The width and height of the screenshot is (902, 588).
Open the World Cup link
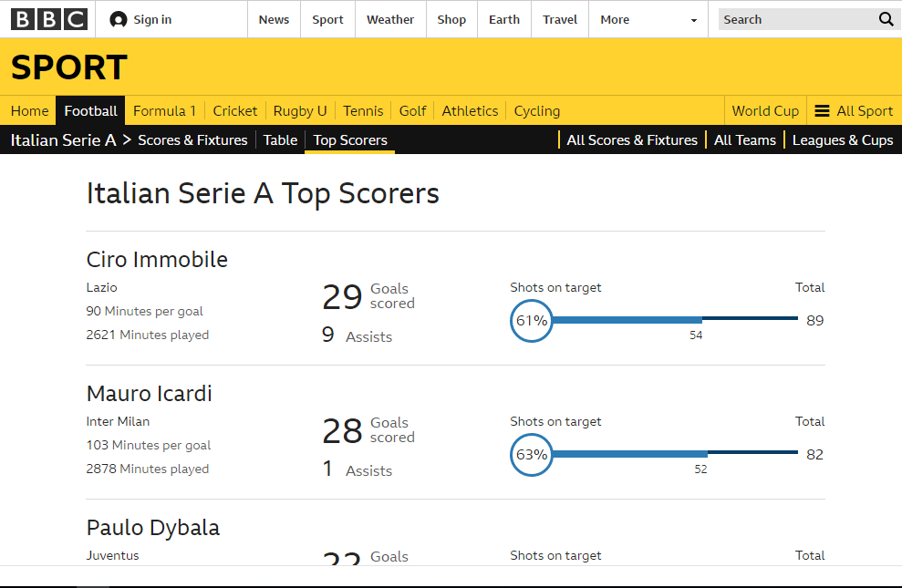coord(765,111)
